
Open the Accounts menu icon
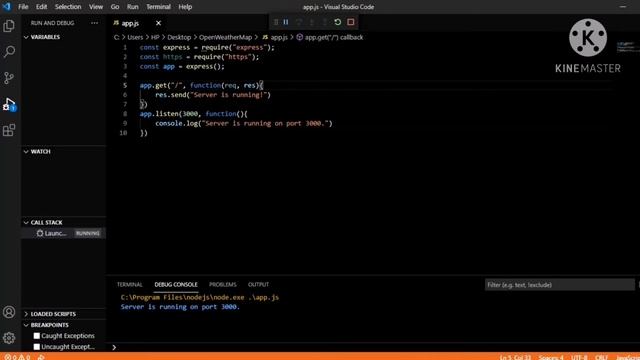coord(9,312)
